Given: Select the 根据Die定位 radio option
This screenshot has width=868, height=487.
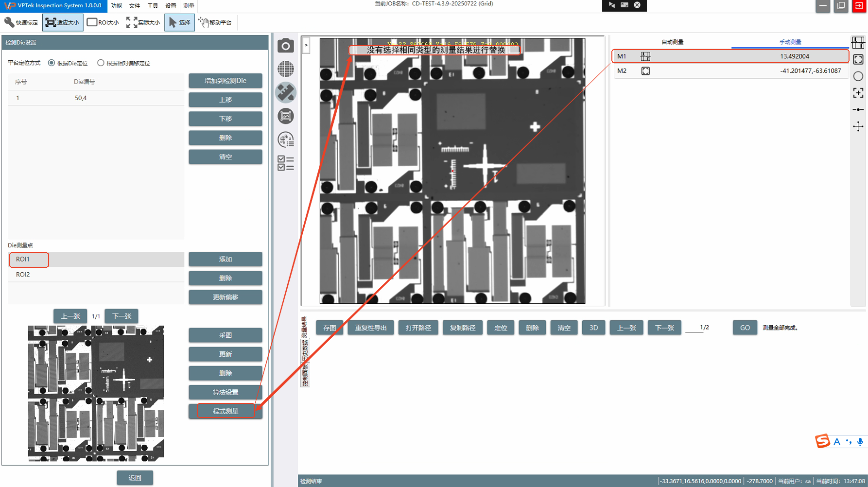Looking at the screenshot, I should [x=52, y=63].
